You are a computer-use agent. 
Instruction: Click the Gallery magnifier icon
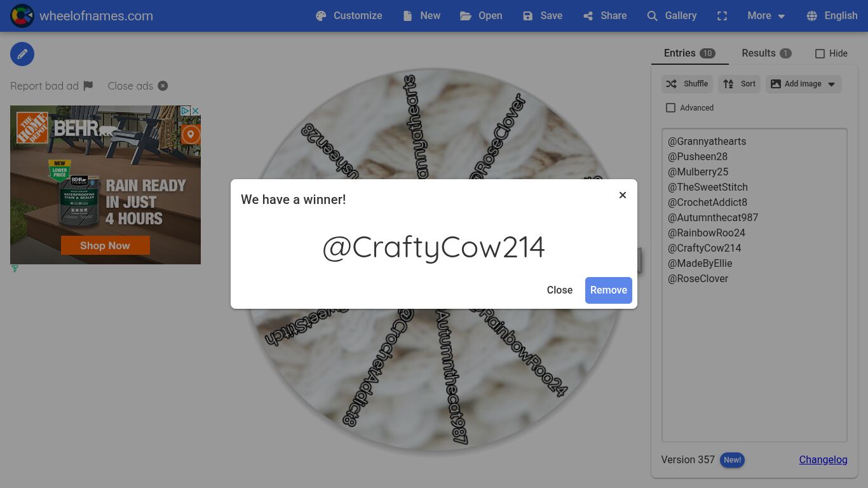[652, 16]
